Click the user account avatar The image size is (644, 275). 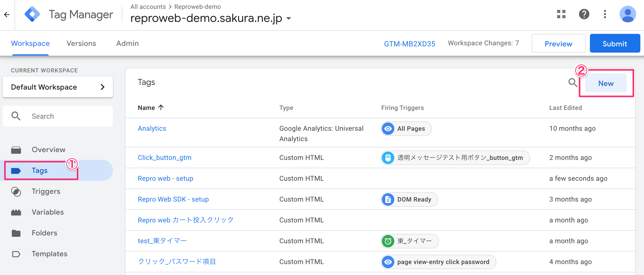pos(628,14)
